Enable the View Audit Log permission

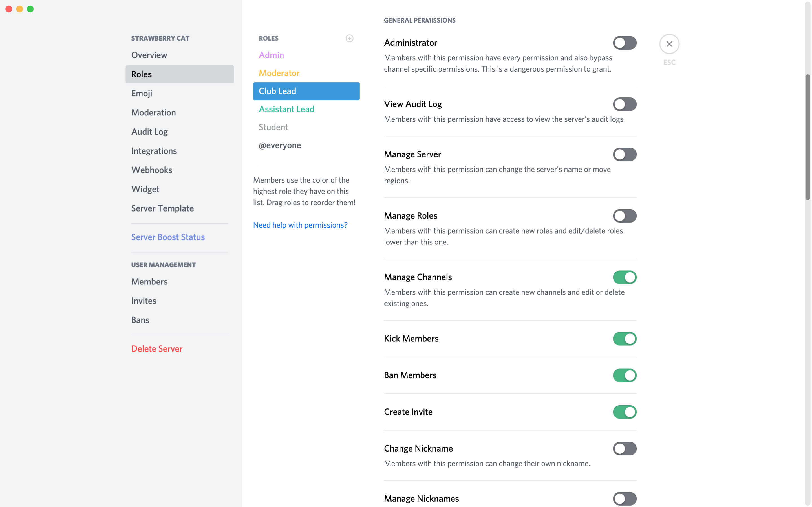(624, 104)
